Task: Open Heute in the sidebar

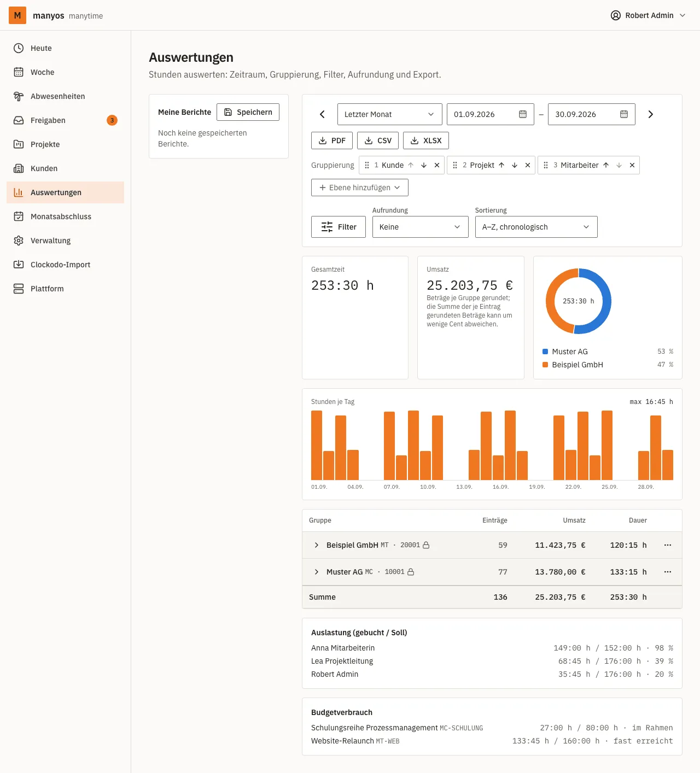Action: [66, 48]
